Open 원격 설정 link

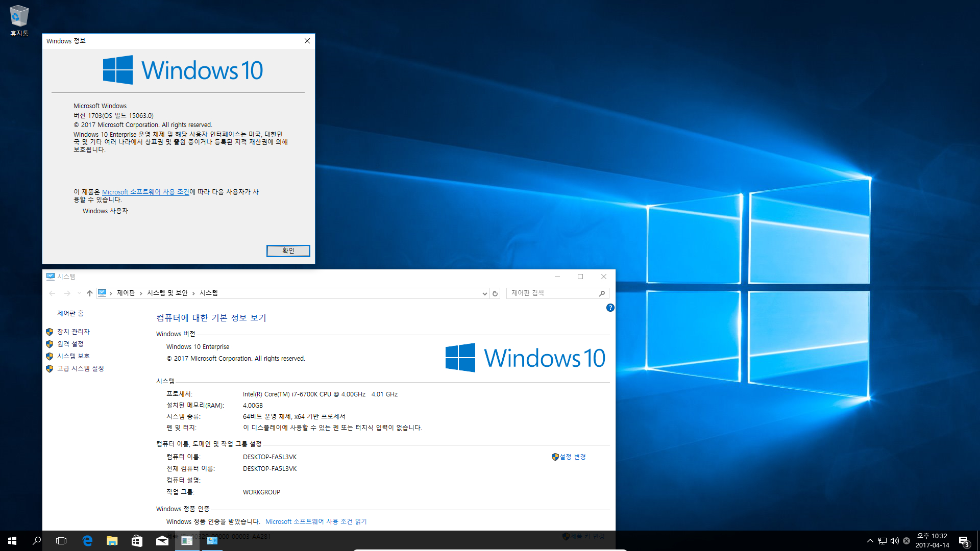pos(70,344)
